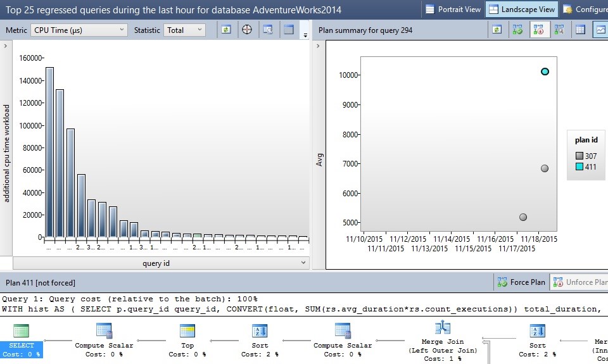Screen dimensions: 608x364
Task: Click the Top operator in execution plan
Action: [187, 331]
